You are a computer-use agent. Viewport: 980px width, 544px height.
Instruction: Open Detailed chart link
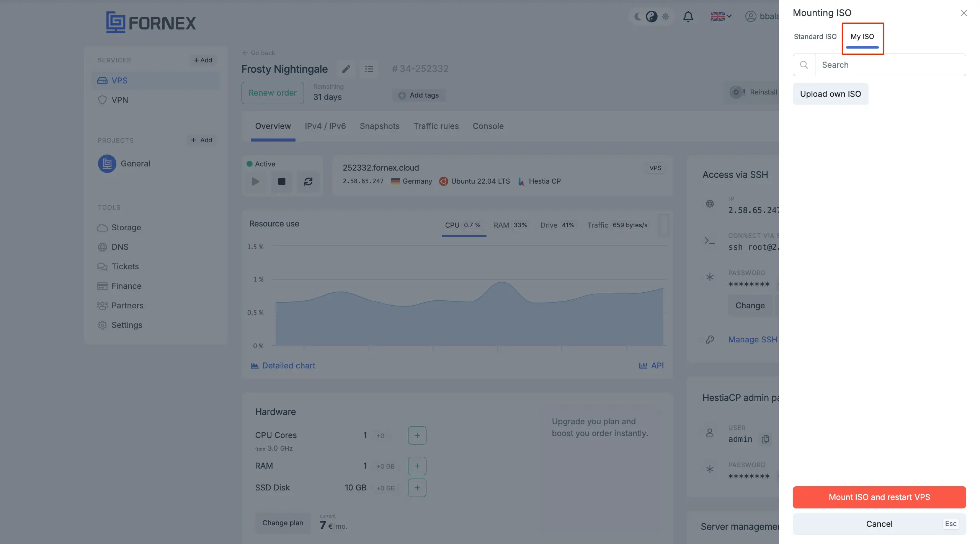pyautogui.click(x=283, y=366)
